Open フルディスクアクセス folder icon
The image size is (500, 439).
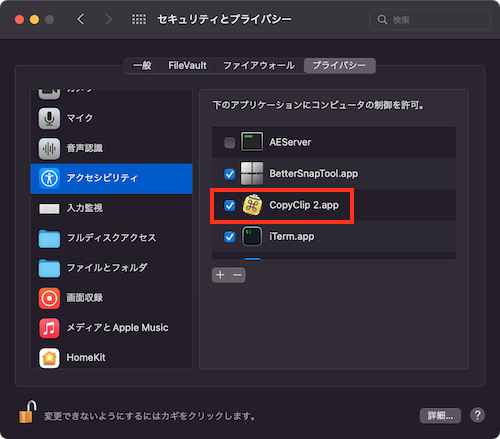tap(49, 238)
